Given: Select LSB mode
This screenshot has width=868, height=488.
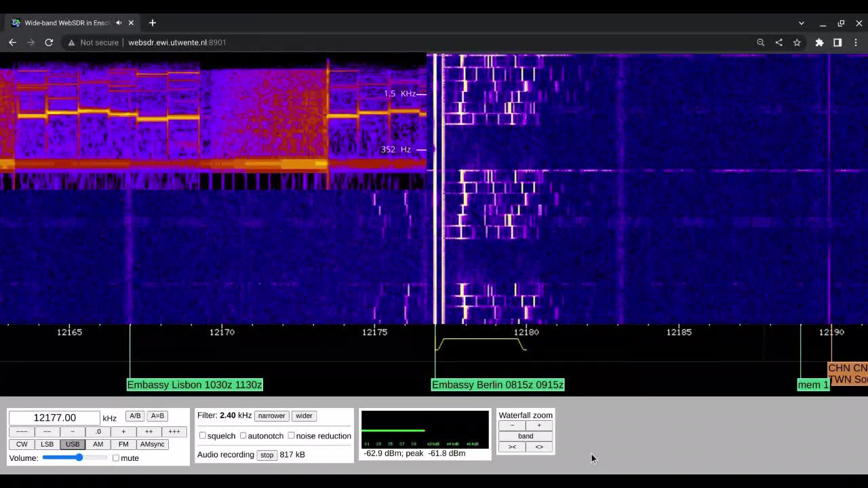Looking at the screenshot, I should 47,444.
